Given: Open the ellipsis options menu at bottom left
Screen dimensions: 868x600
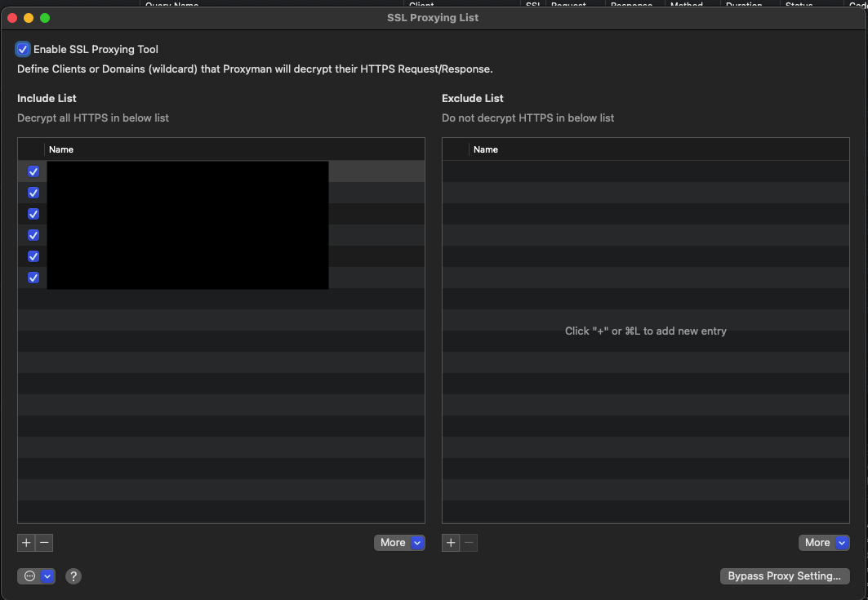Looking at the screenshot, I should (36, 576).
